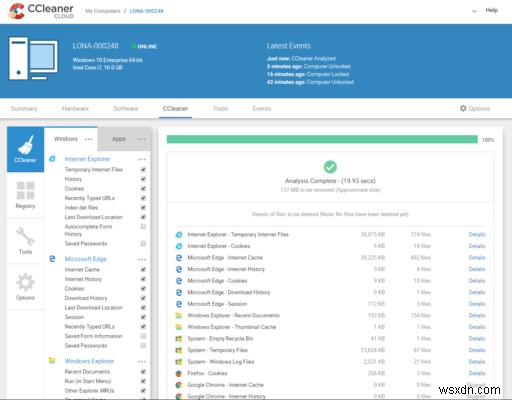Click Windows icon beside Windows Log Files
The height and width of the screenshot is (400, 512).
(x=179, y=362)
